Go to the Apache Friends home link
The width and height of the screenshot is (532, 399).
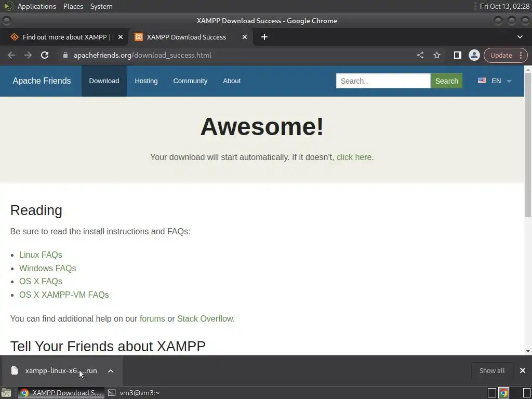(42, 81)
